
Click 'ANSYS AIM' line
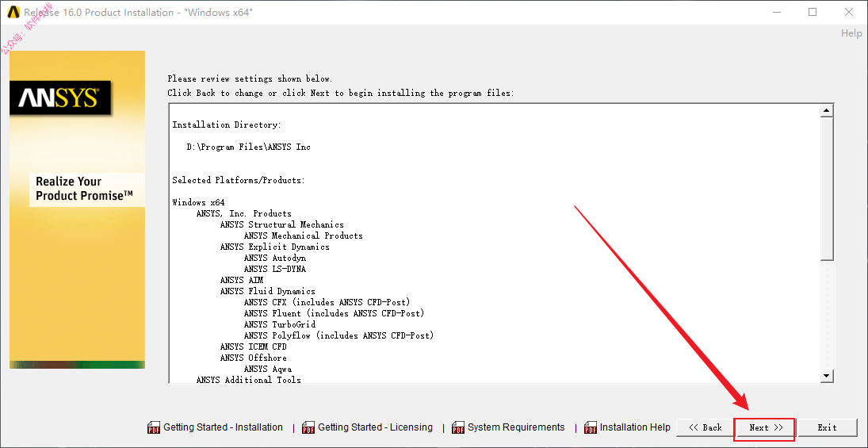click(x=241, y=280)
